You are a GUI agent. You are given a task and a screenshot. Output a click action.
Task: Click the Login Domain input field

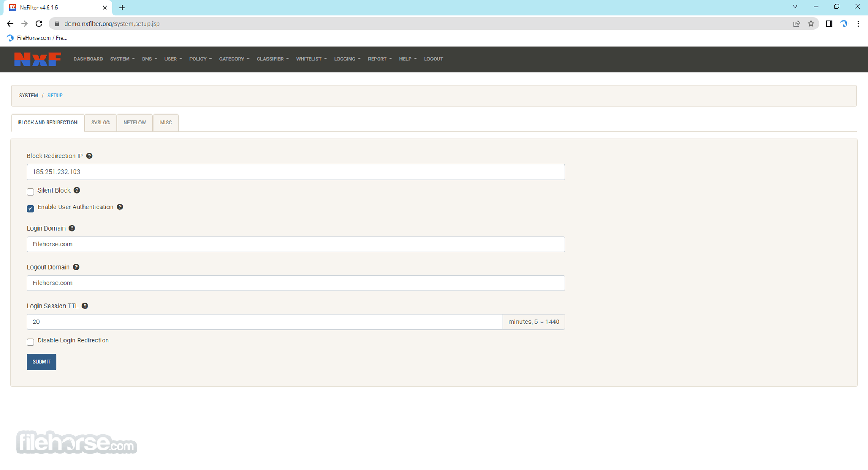(296, 244)
